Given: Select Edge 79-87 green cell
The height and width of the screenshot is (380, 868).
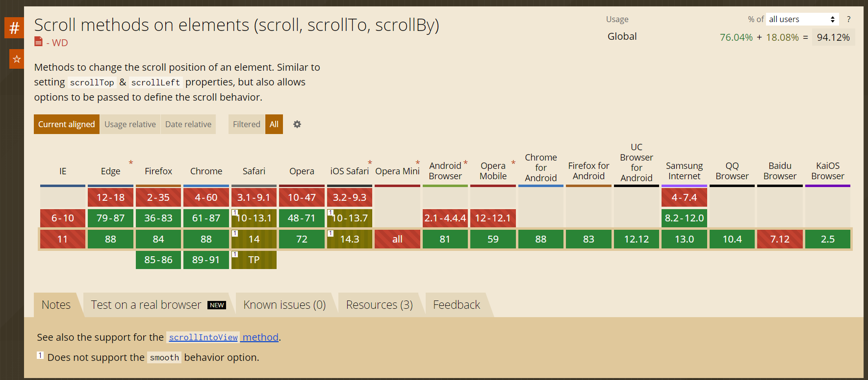Looking at the screenshot, I should (110, 218).
